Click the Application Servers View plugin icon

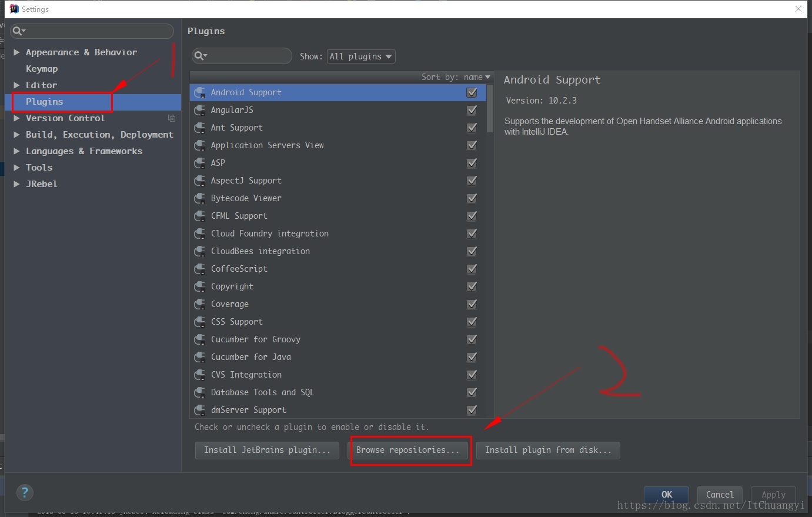[x=200, y=145]
